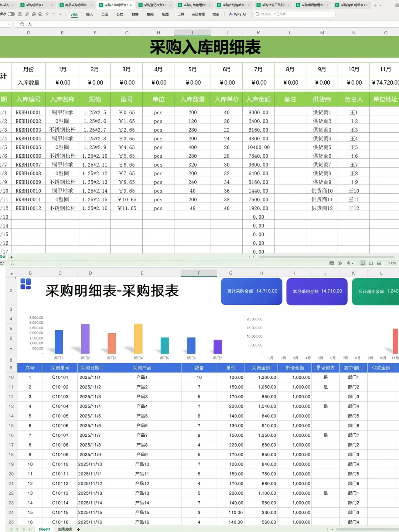Click the 130% zoom level
Screen dimensions: 399x532
click(x=392, y=263)
